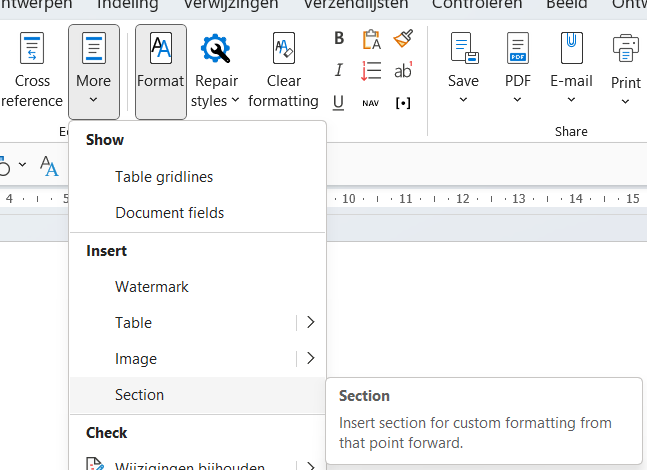Toggle italic formatting
The width and height of the screenshot is (647, 470).
pyautogui.click(x=339, y=70)
